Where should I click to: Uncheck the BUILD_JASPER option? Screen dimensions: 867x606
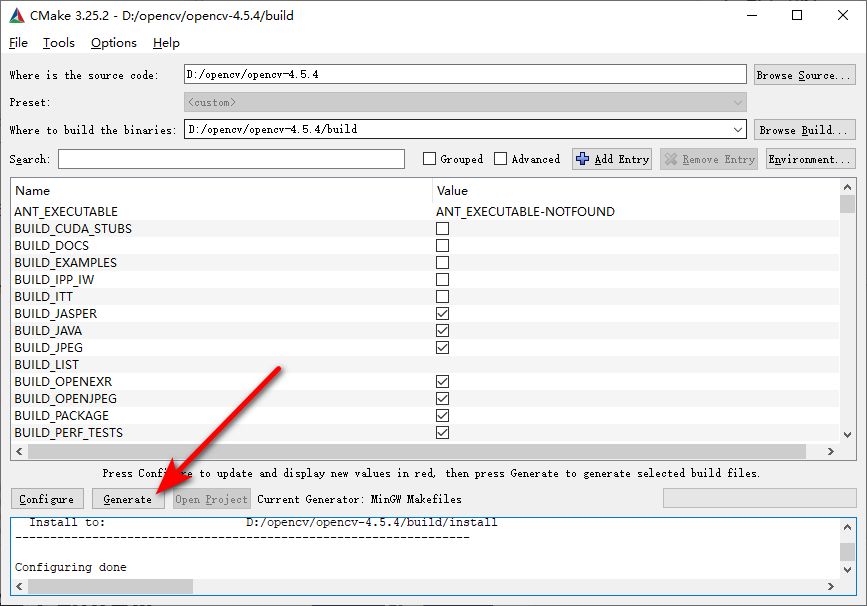pos(442,314)
